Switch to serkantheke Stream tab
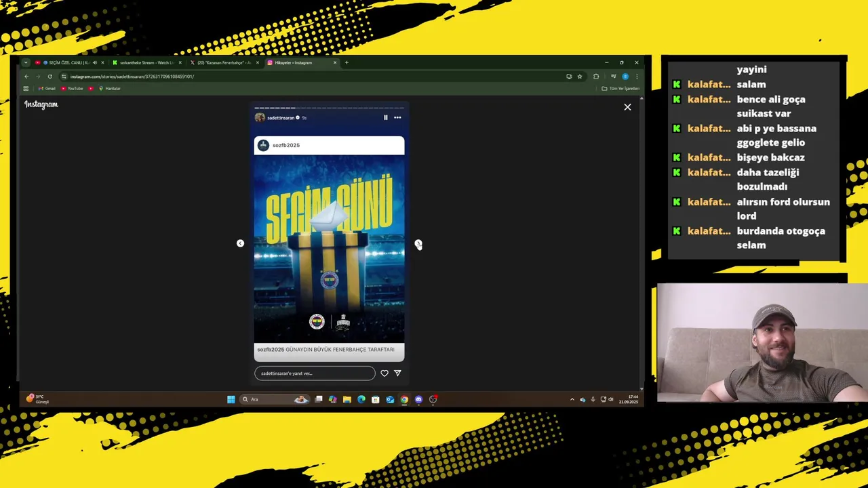 tap(146, 62)
